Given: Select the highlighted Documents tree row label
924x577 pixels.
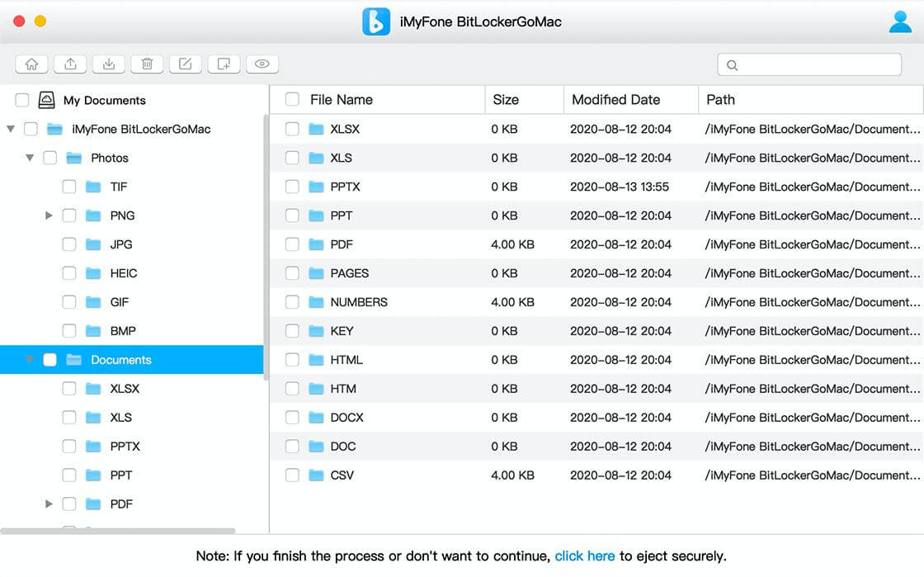Looking at the screenshot, I should point(120,360).
